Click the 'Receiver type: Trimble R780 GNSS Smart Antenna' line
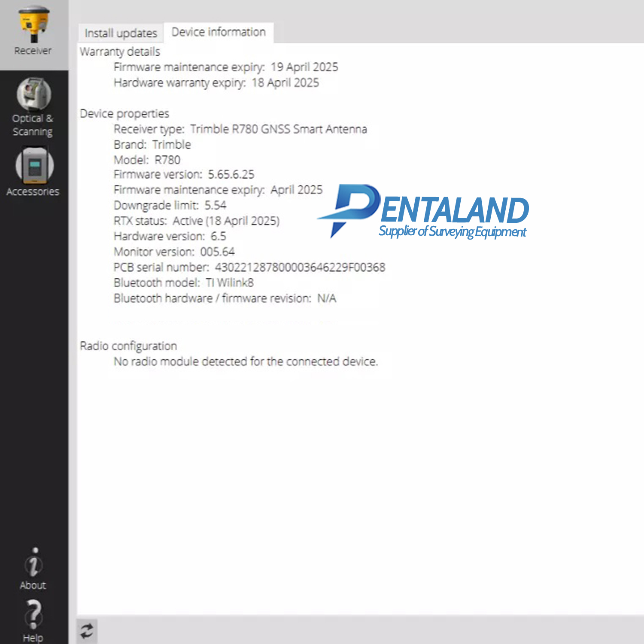The image size is (644, 644). coord(240,129)
